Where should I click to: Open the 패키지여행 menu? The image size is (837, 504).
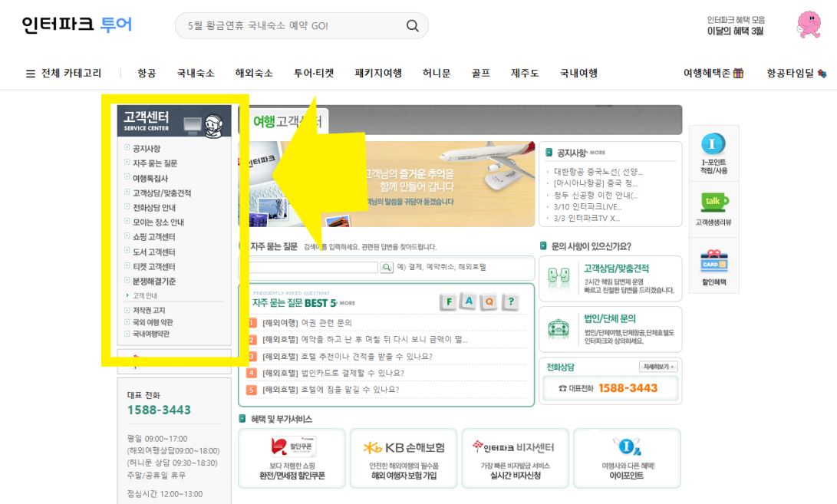(x=378, y=73)
